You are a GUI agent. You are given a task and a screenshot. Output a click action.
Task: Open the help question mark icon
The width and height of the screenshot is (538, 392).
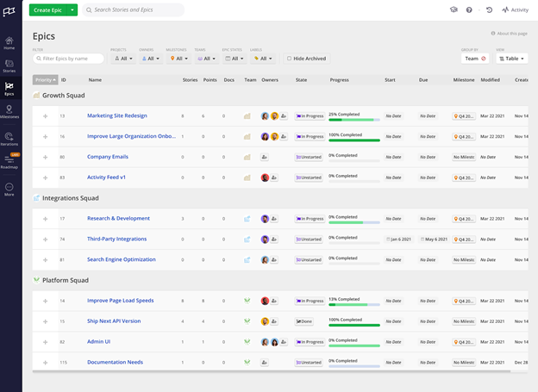[469, 10]
